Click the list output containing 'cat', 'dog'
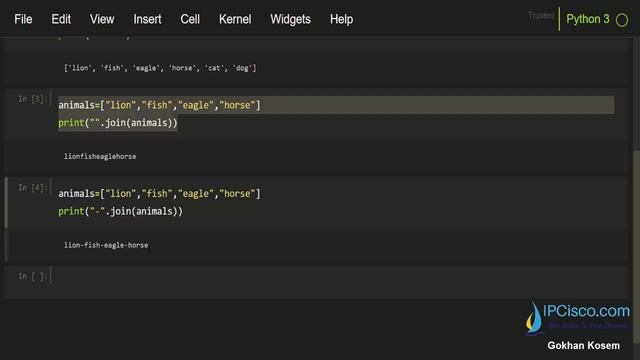The width and height of the screenshot is (640, 360). (160, 68)
